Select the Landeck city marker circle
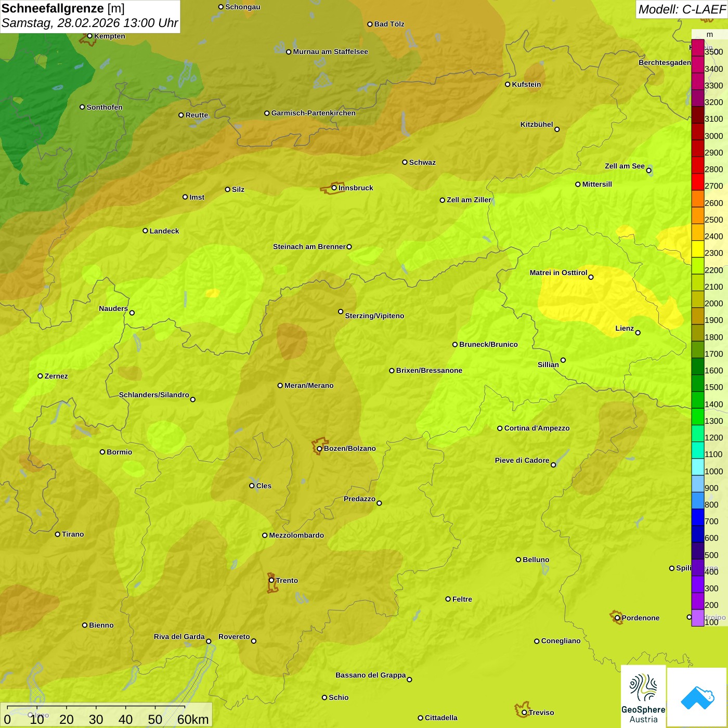The image size is (728, 728). [x=145, y=231]
